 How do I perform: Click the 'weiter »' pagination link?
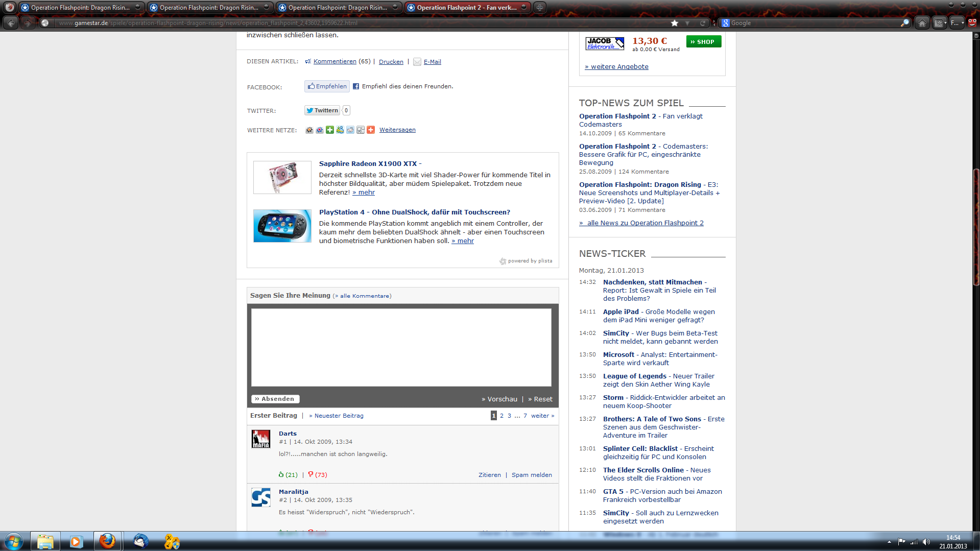(x=542, y=416)
